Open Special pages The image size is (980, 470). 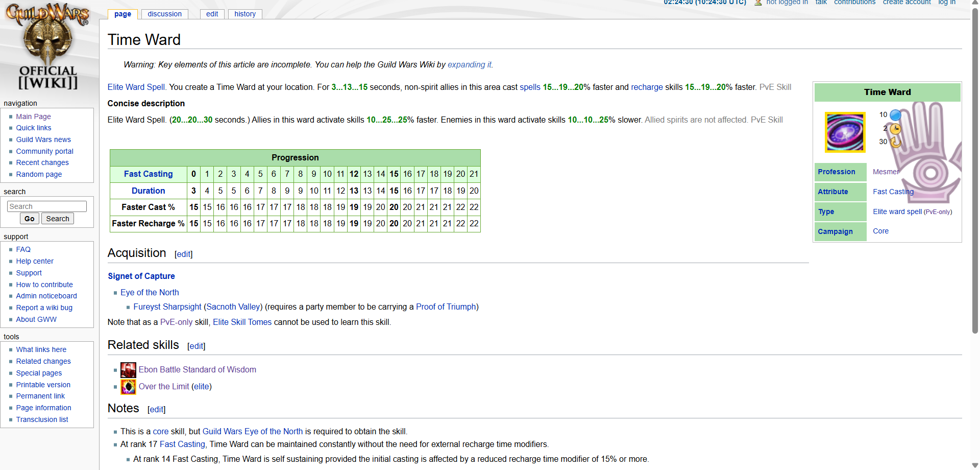click(x=39, y=373)
